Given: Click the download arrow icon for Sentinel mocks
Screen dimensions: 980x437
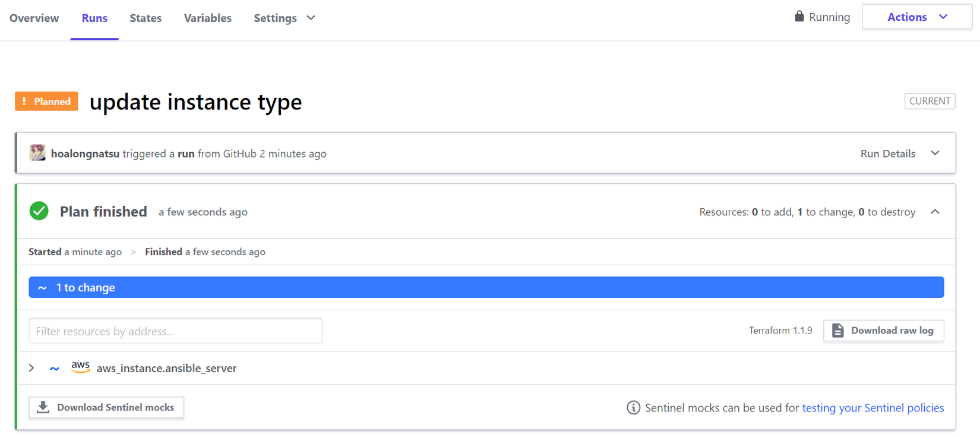Looking at the screenshot, I should (43, 407).
